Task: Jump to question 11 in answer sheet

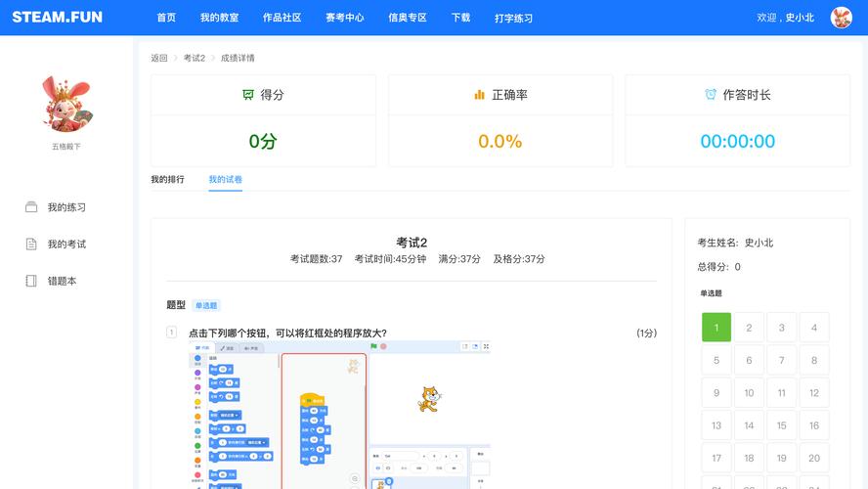Action: pos(782,392)
